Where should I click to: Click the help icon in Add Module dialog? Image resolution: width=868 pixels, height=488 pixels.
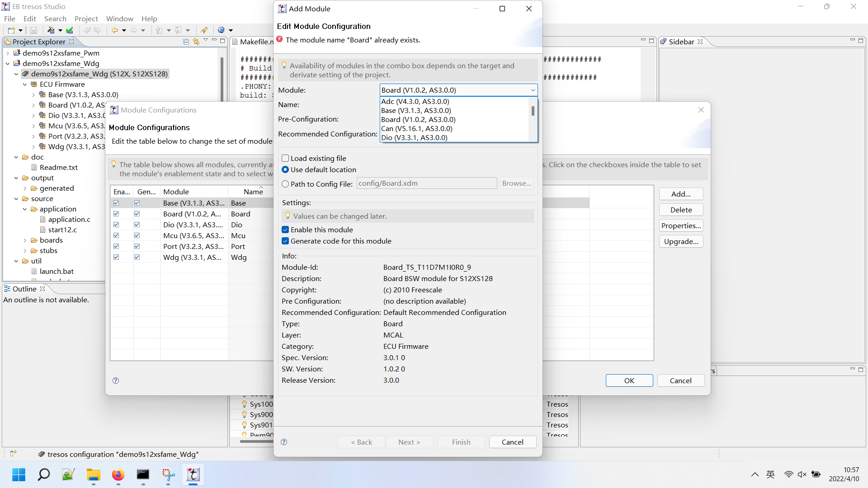(284, 442)
